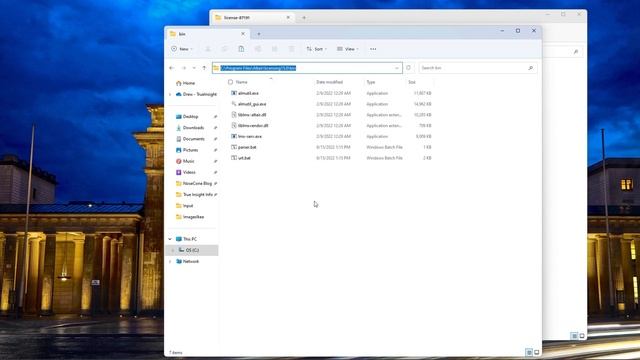Select the file name lmx-serv.exe
Screen dimensions: 640x360
[250, 136]
